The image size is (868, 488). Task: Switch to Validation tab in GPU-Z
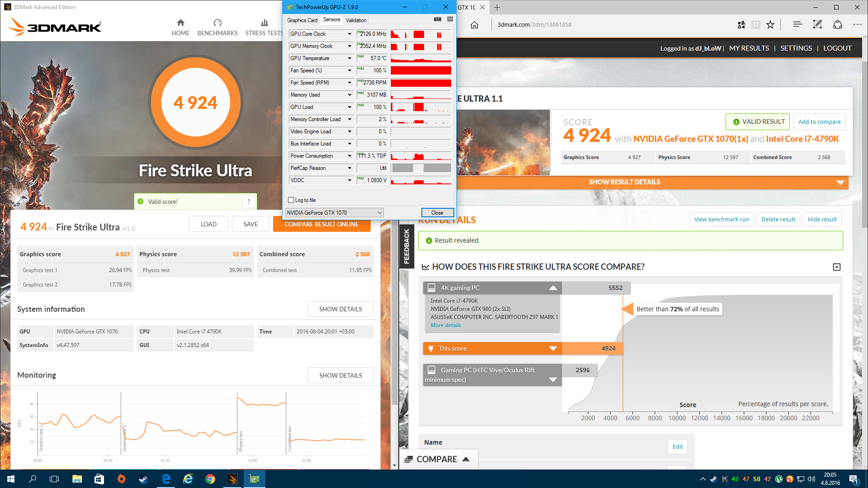(356, 20)
